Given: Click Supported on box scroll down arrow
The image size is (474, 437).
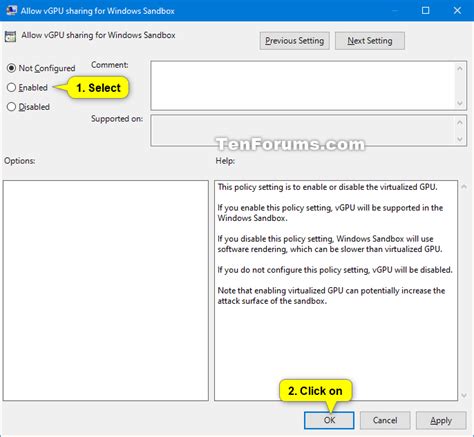Looking at the screenshot, I should coord(460,139).
